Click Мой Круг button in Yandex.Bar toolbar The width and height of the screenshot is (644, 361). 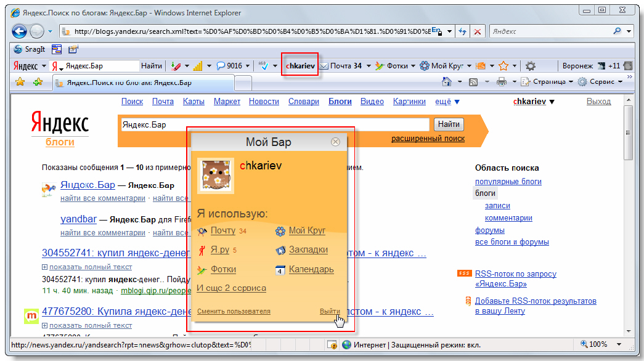[x=442, y=66]
